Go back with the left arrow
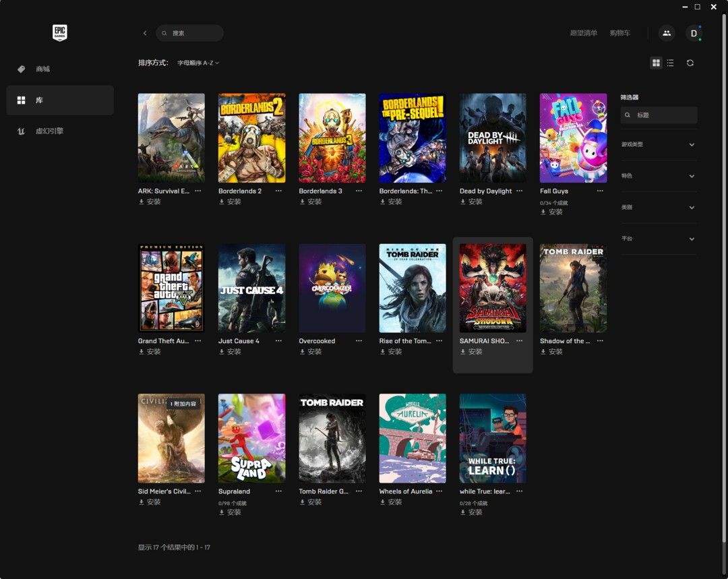 (x=145, y=33)
